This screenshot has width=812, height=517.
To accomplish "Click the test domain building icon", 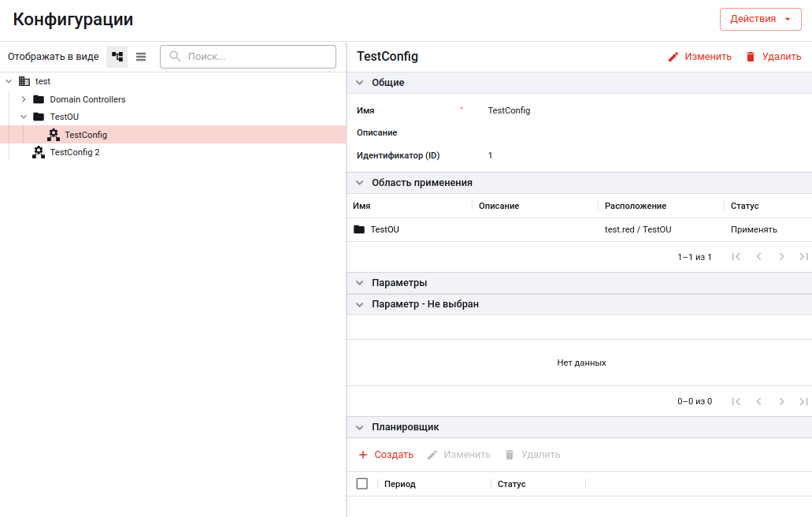I will (x=24, y=81).
